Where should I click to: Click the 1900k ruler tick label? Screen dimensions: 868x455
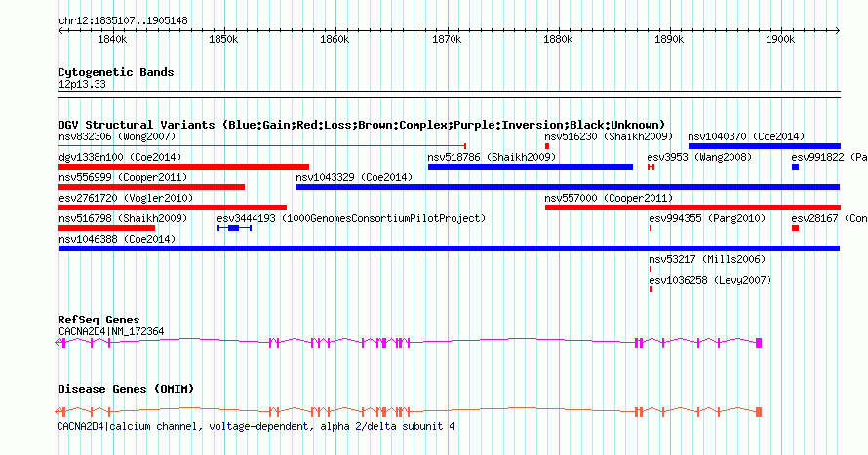point(780,39)
